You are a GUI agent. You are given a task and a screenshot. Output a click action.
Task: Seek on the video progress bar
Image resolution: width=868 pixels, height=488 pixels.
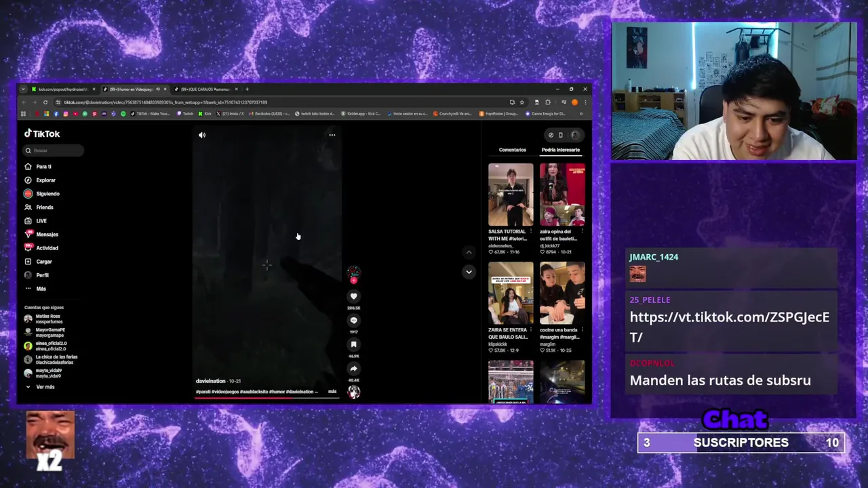click(267, 398)
